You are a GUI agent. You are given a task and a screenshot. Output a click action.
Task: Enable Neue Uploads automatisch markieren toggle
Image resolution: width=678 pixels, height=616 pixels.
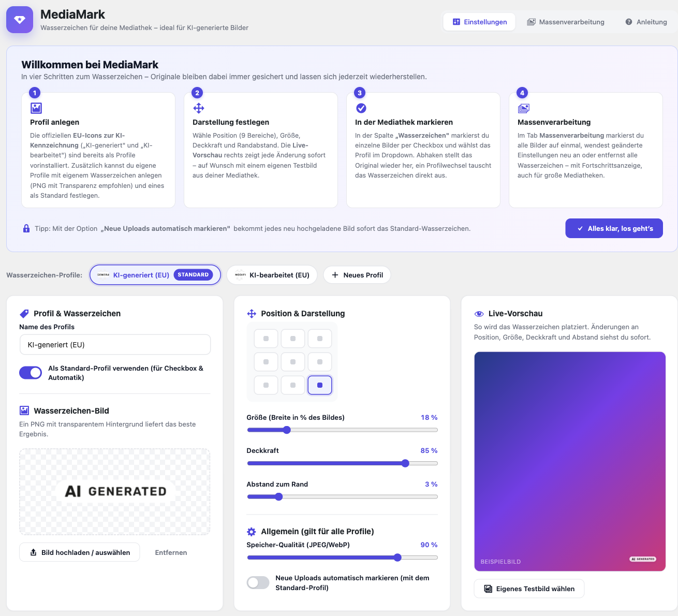[258, 583]
